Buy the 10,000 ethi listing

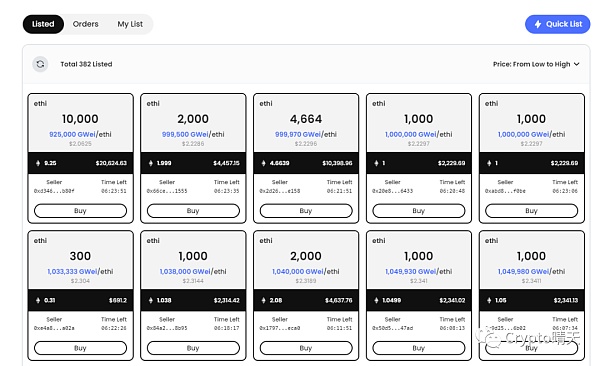(80, 211)
